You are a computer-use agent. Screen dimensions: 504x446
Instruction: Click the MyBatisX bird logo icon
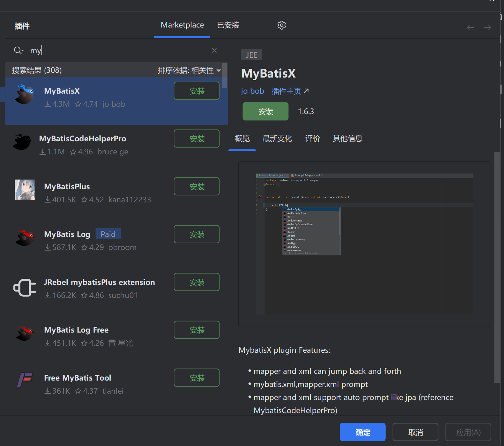[24, 94]
